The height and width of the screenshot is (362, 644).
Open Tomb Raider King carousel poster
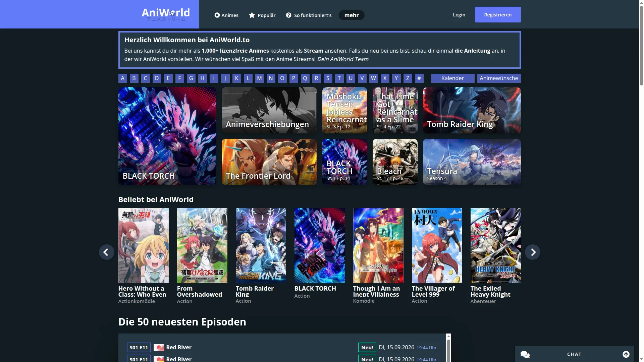pyautogui.click(x=261, y=245)
